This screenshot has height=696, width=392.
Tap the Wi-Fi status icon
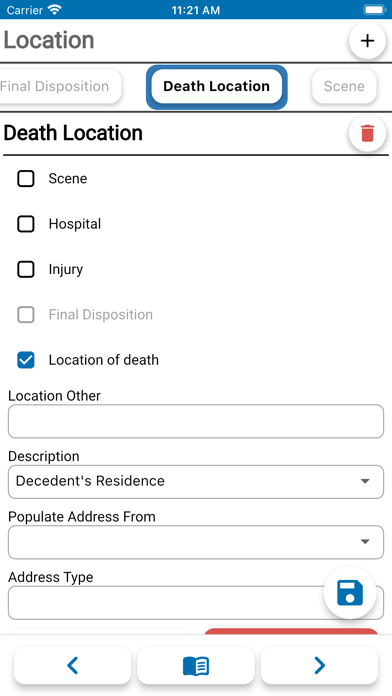(55, 10)
